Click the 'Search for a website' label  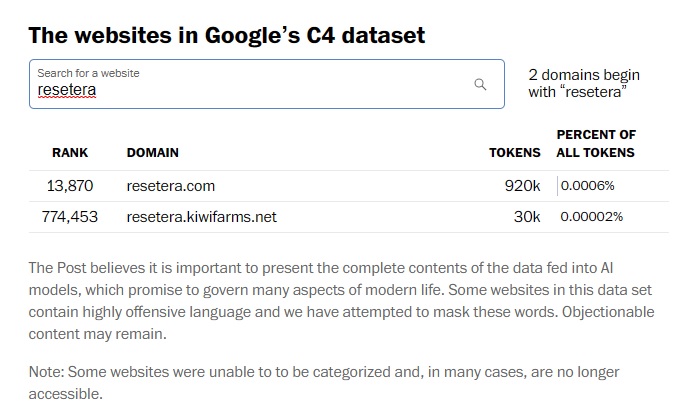pos(88,73)
